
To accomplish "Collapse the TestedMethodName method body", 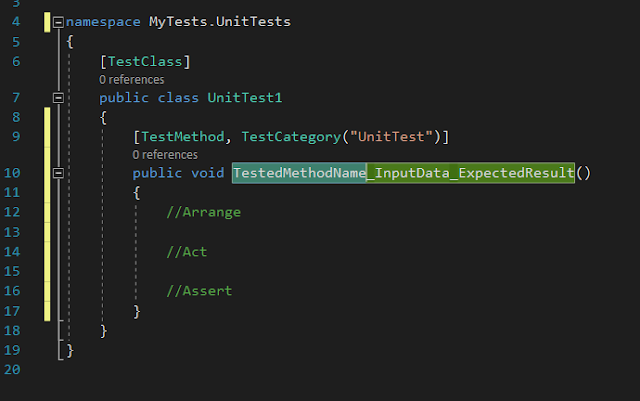I will pyautogui.click(x=58, y=173).
